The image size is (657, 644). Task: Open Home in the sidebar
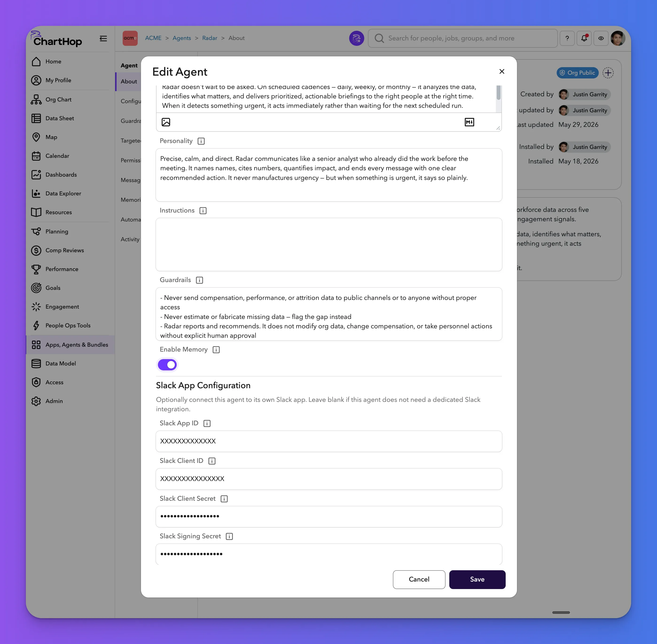click(x=70, y=62)
